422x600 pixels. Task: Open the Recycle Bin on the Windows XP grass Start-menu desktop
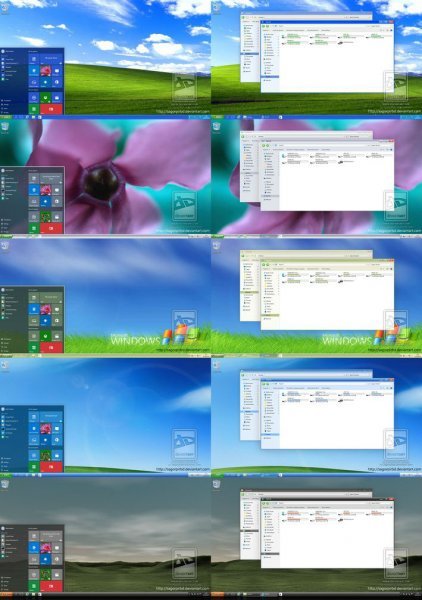[5, 247]
